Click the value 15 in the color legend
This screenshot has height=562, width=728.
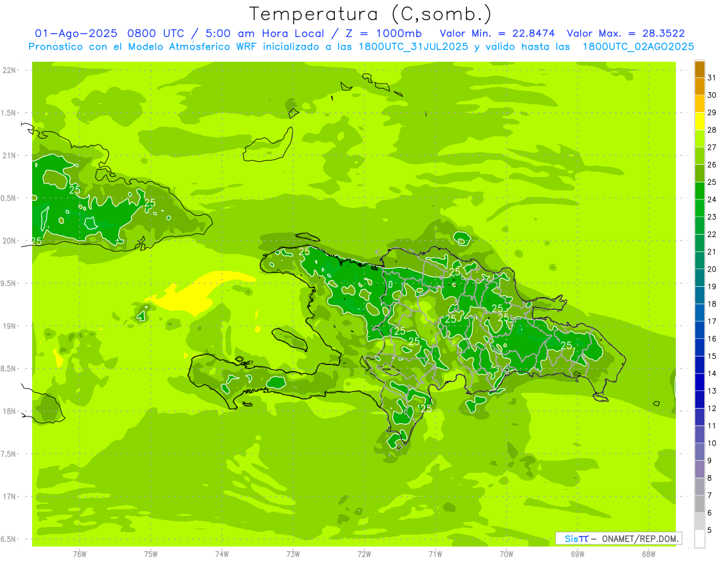712,356
